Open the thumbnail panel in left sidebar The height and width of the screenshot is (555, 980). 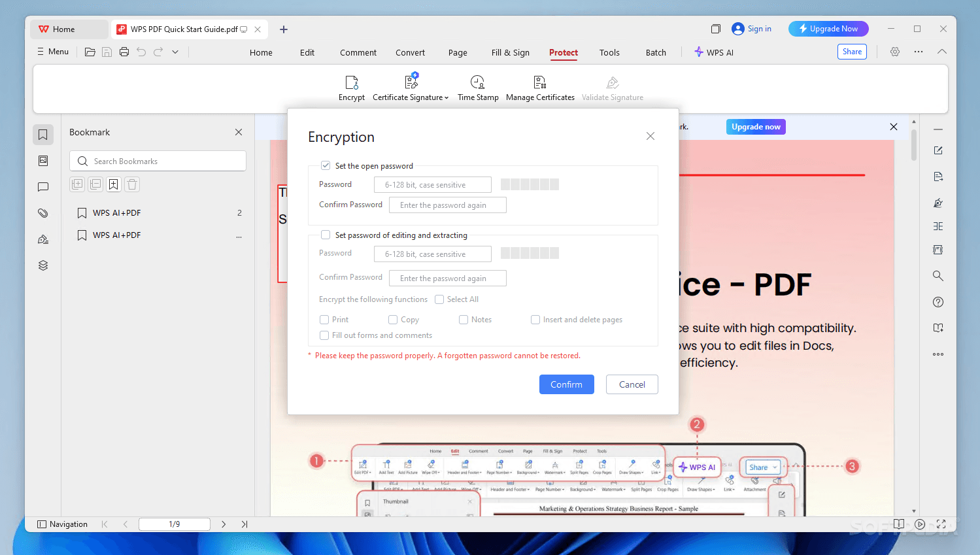point(43,161)
